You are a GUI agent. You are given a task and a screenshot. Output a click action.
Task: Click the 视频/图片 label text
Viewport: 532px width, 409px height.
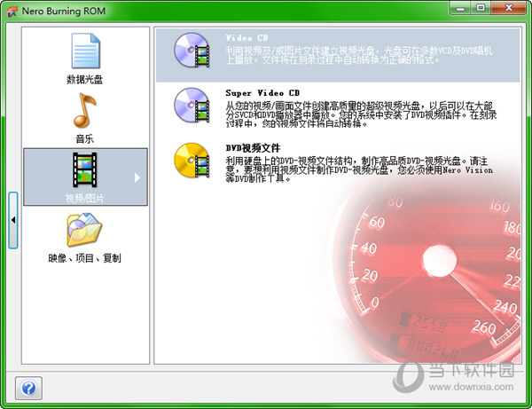84,199
